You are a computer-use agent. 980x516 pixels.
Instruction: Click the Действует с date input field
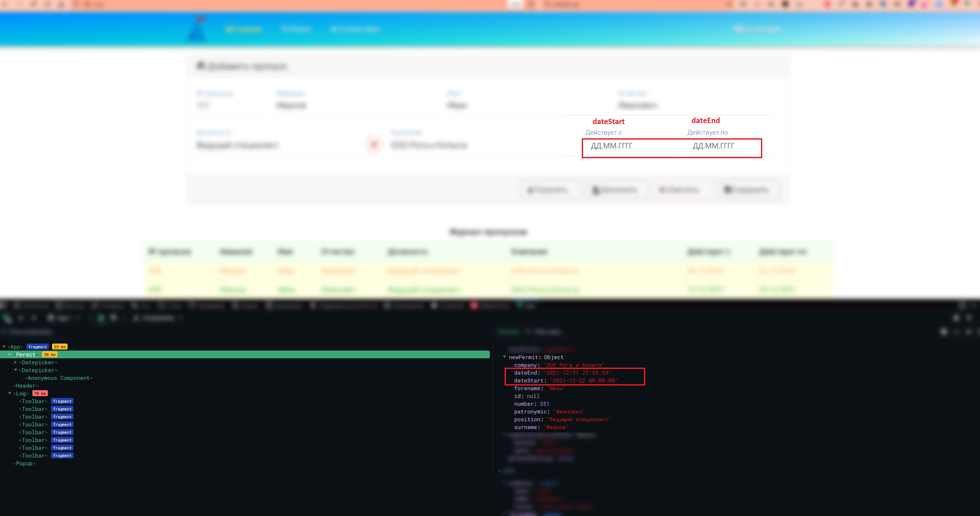[x=628, y=145]
